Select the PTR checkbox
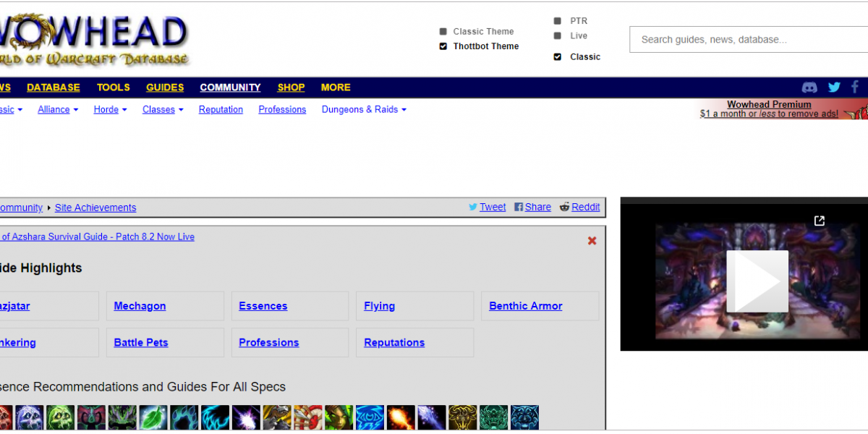The width and height of the screenshot is (868, 434). coord(557,21)
